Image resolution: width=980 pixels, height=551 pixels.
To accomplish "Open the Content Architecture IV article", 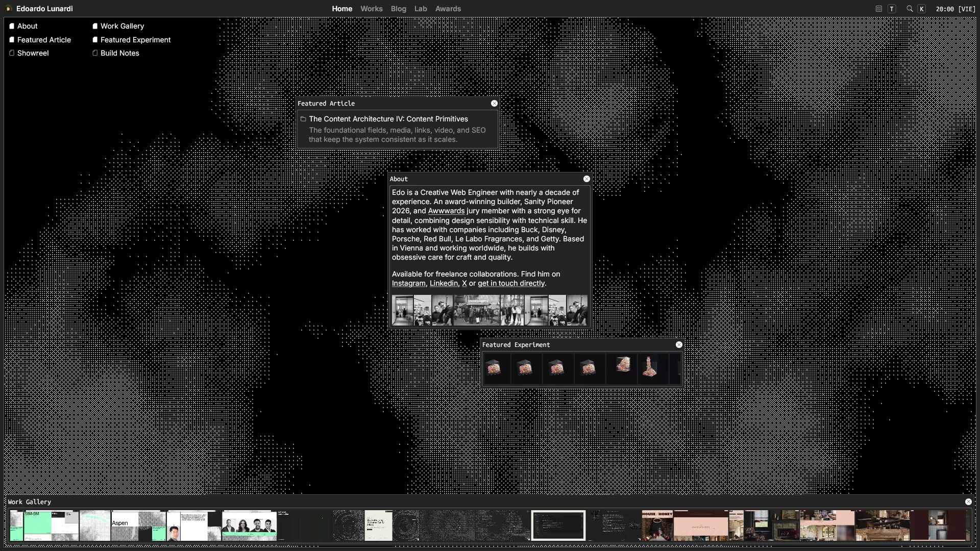I will [388, 119].
